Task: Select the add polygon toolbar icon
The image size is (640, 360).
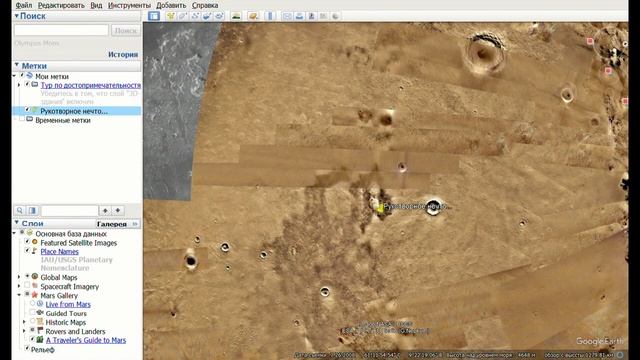Action: click(x=182, y=16)
